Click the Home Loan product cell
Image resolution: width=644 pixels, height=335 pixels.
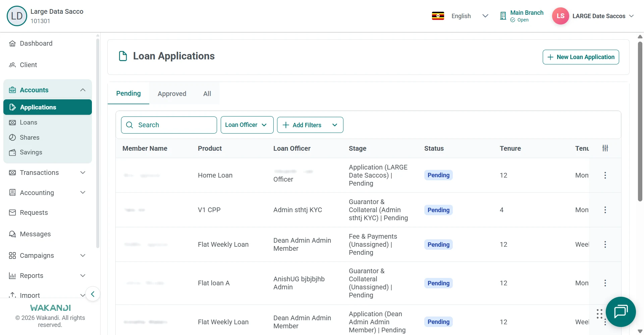pos(215,175)
